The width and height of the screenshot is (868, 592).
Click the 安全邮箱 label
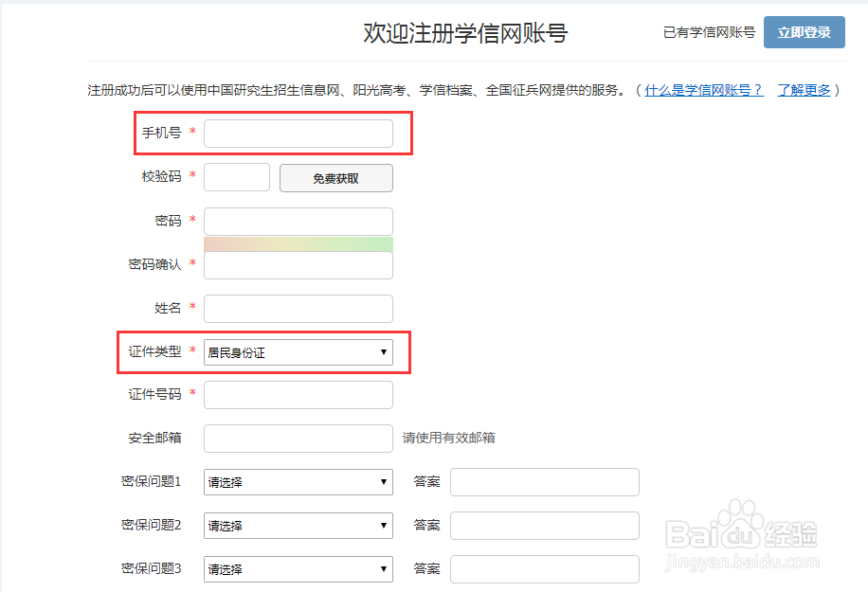click(155, 439)
